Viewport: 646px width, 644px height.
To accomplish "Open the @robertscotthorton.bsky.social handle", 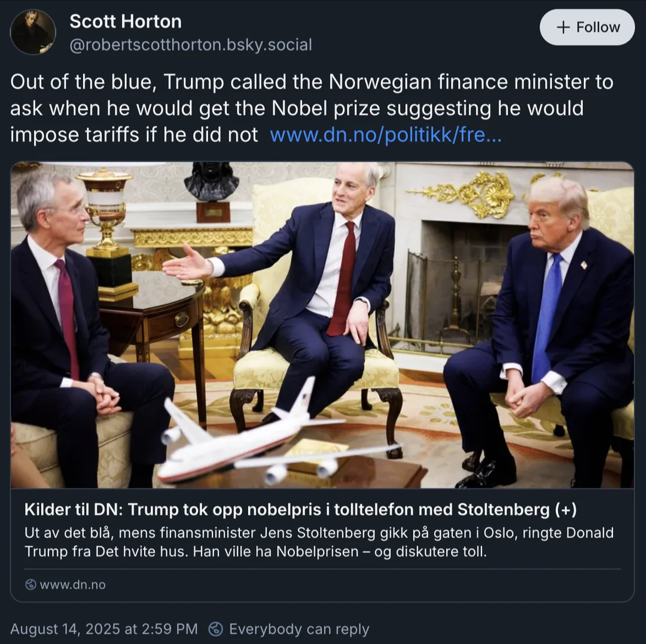I will (x=191, y=44).
